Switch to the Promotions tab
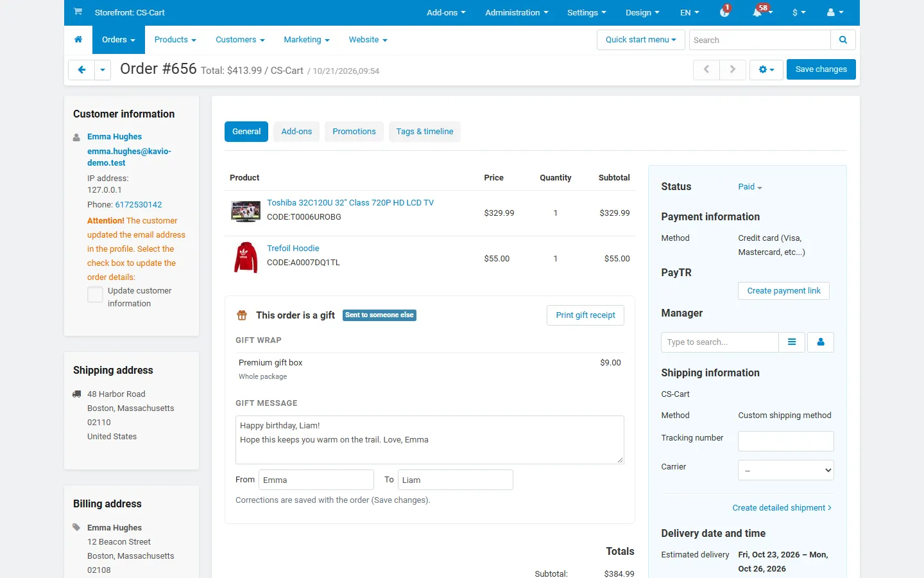 click(354, 132)
